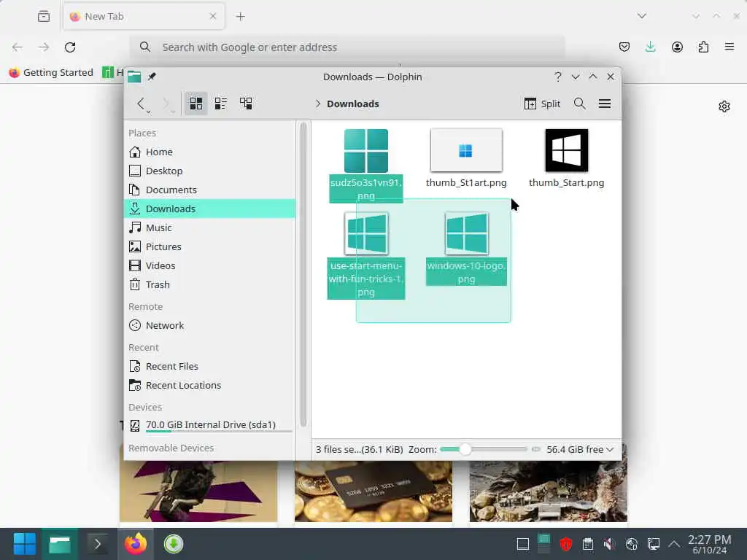Show hidden system tray icons

[x=674, y=544]
